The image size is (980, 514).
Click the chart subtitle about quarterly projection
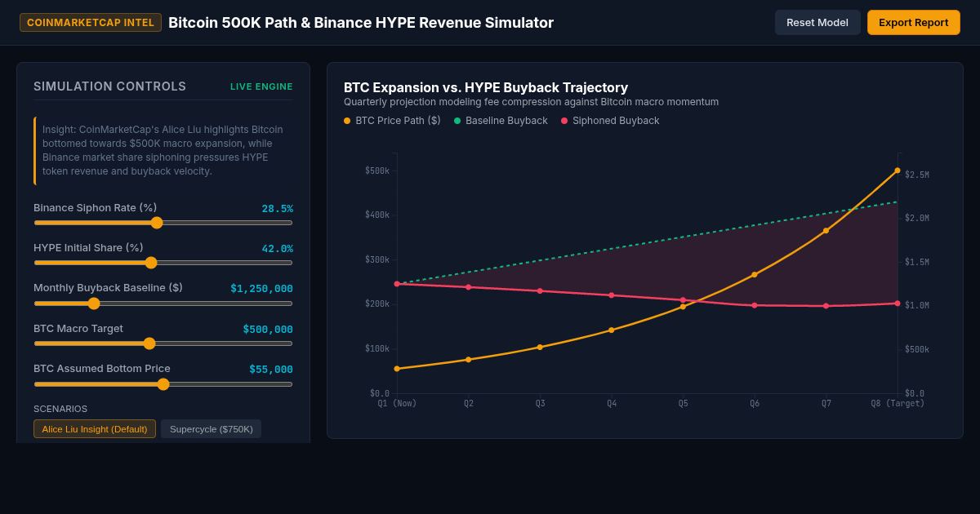pyautogui.click(x=531, y=102)
